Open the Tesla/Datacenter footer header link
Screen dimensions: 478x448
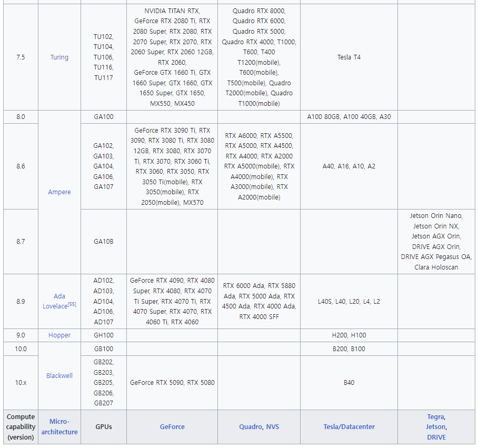point(349,426)
